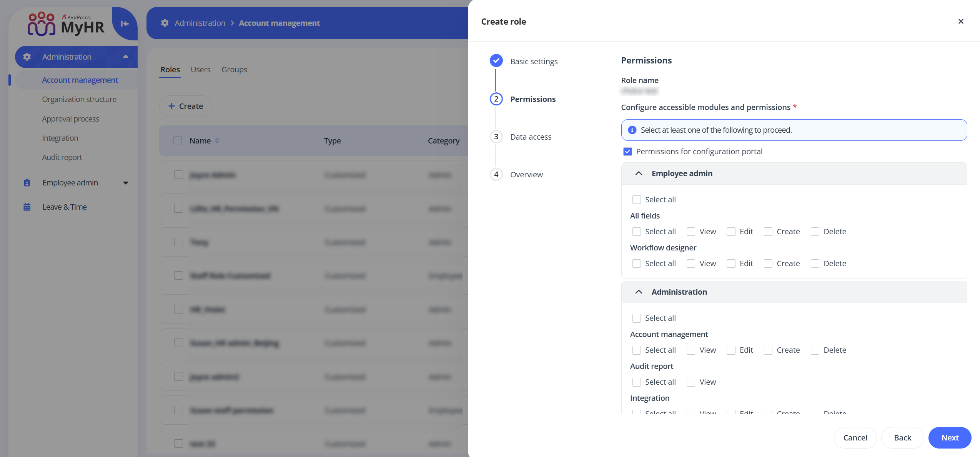Click the Cancel button
The height and width of the screenshot is (457, 980).
coord(855,438)
